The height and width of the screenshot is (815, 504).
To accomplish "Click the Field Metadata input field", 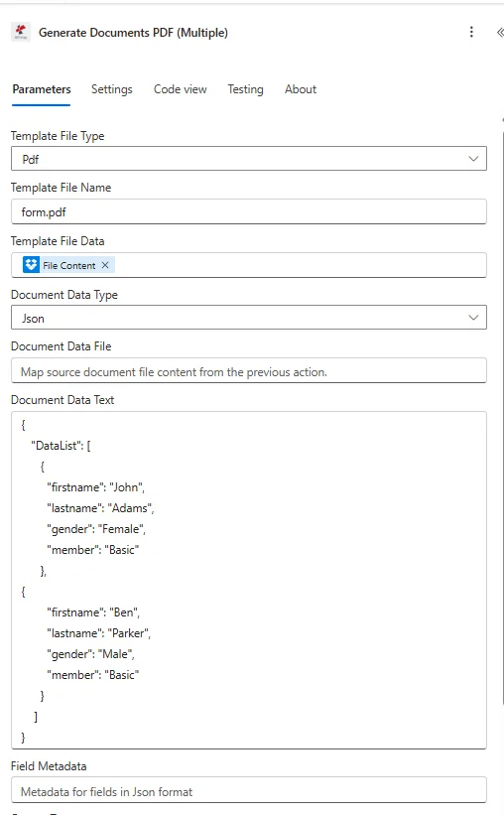I will coord(249,790).
